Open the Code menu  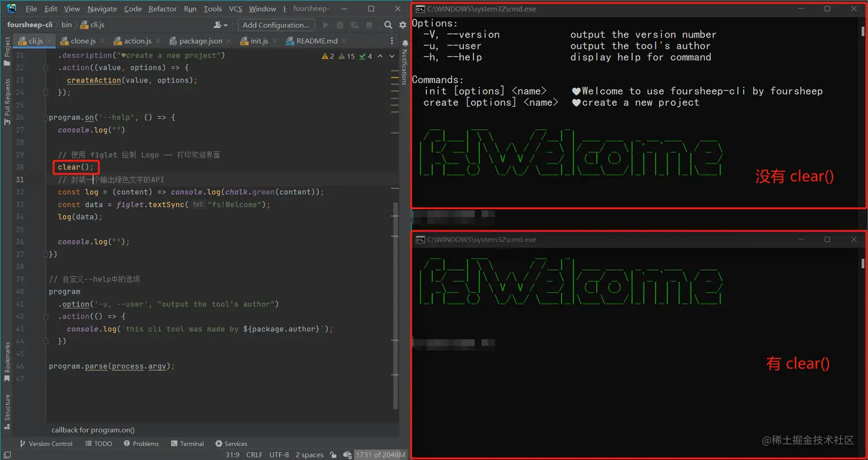coord(133,9)
